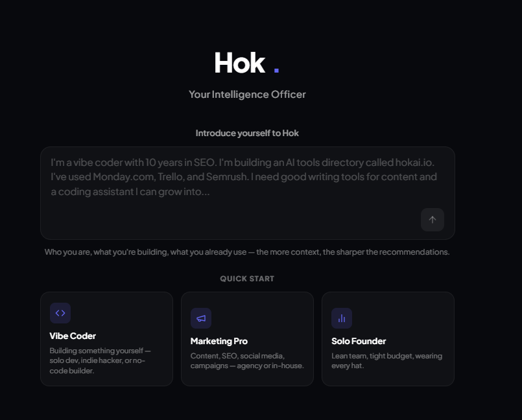This screenshot has height=420, width=522.
Task: Click the introduction text input area
Action: [x=247, y=190]
